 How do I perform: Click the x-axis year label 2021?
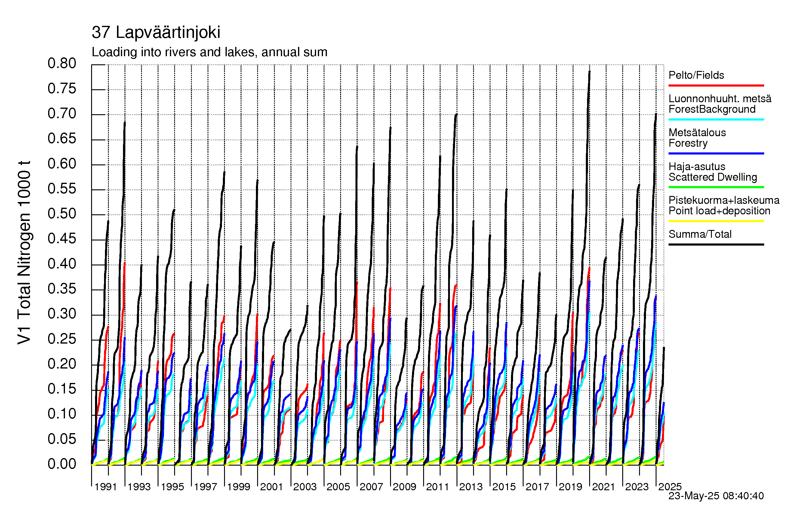[x=604, y=487]
